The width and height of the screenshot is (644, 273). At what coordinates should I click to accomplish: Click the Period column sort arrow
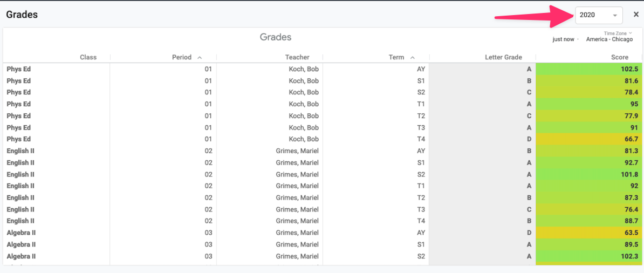click(x=200, y=57)
